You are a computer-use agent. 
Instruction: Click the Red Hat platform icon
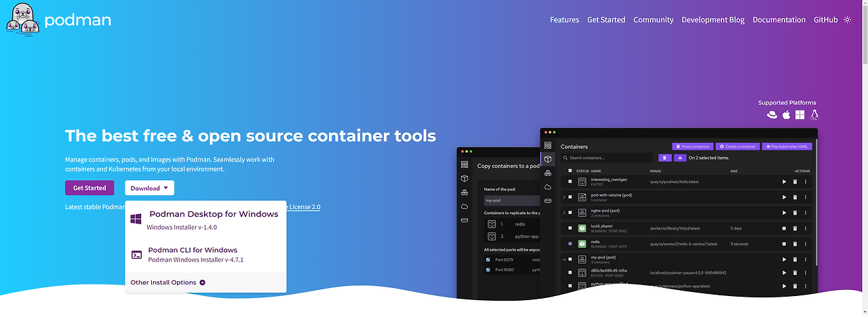[772, 115]
